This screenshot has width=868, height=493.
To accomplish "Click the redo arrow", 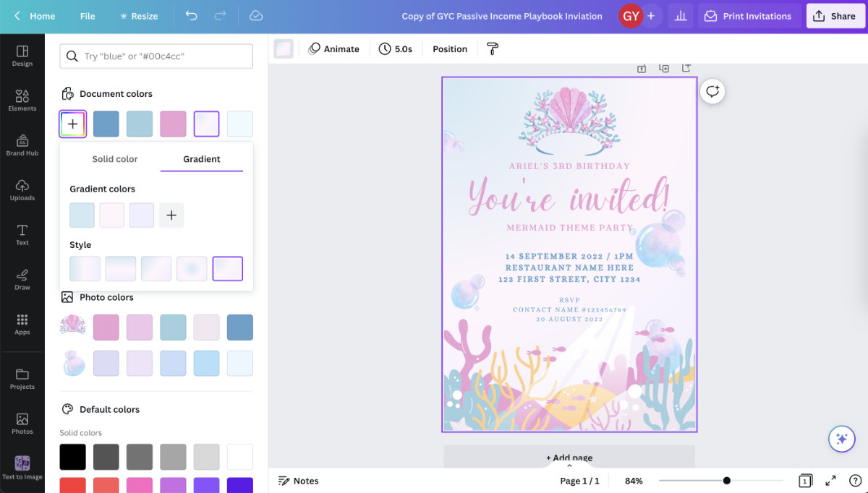I will click(x=221, y=16).
